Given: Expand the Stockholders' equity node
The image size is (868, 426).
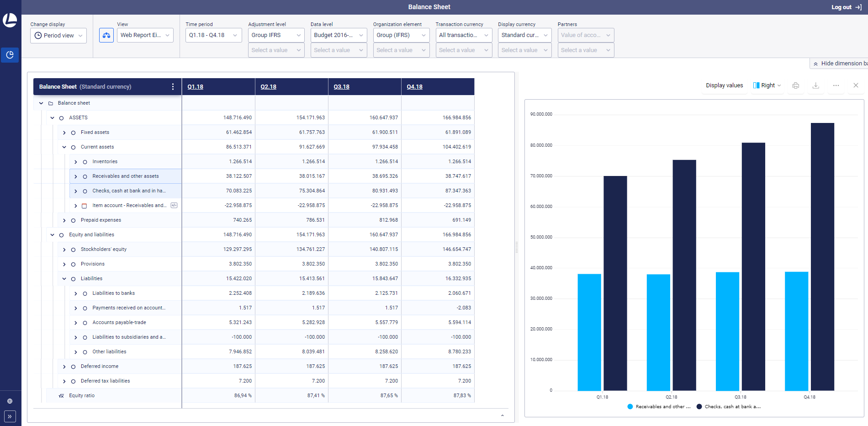Looking at the screenshot, I should pyautogui.click(x=64, y=250).
